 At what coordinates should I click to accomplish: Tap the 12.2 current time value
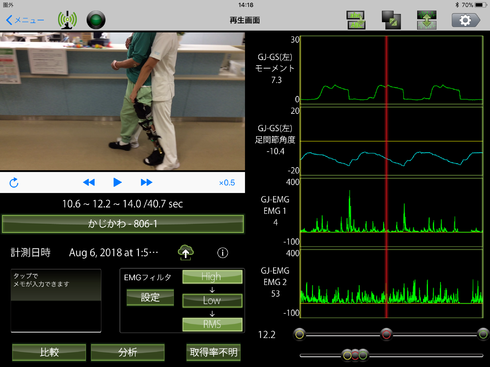267,335
